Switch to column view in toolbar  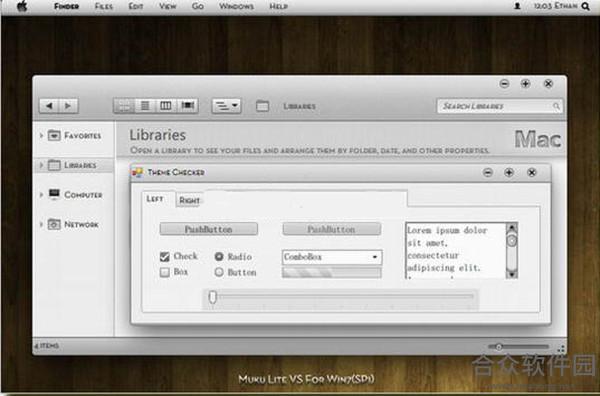pyautogui.click(x=166, y=106)
